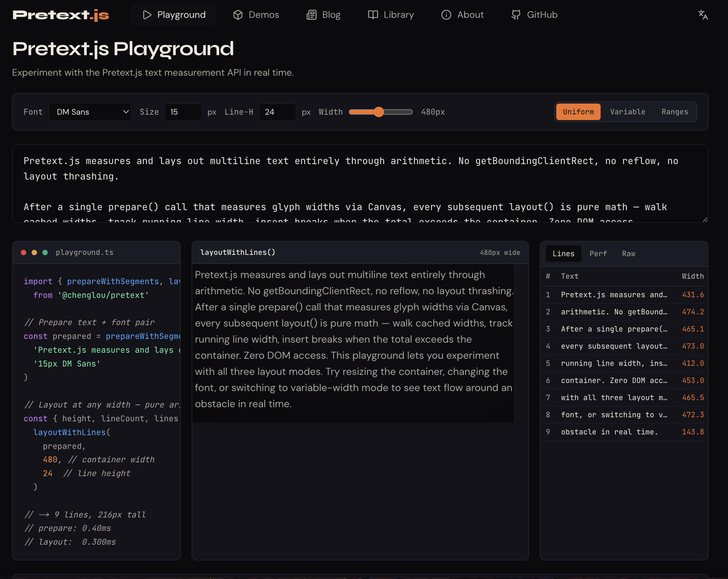Open the language translate icon

(x=703, y=15)
